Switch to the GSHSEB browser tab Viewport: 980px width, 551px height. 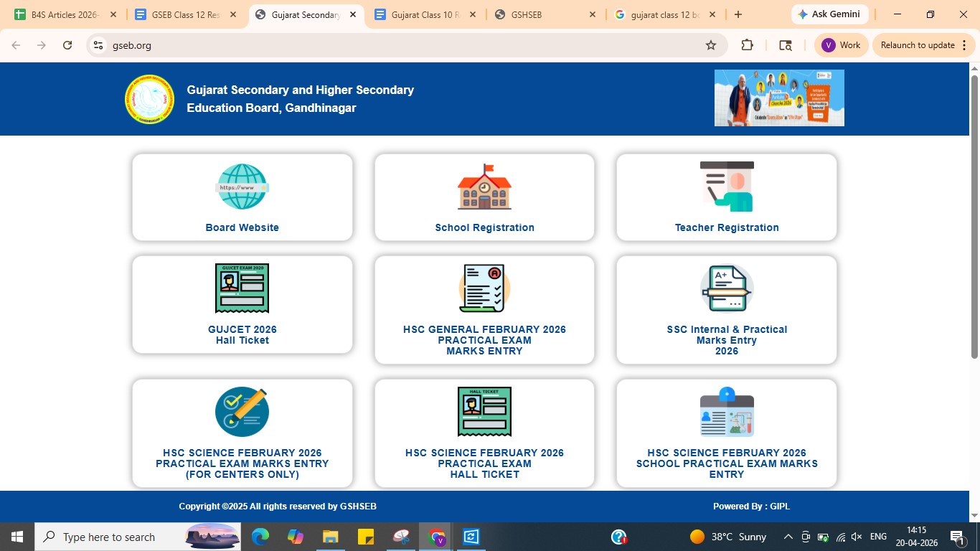545,14
